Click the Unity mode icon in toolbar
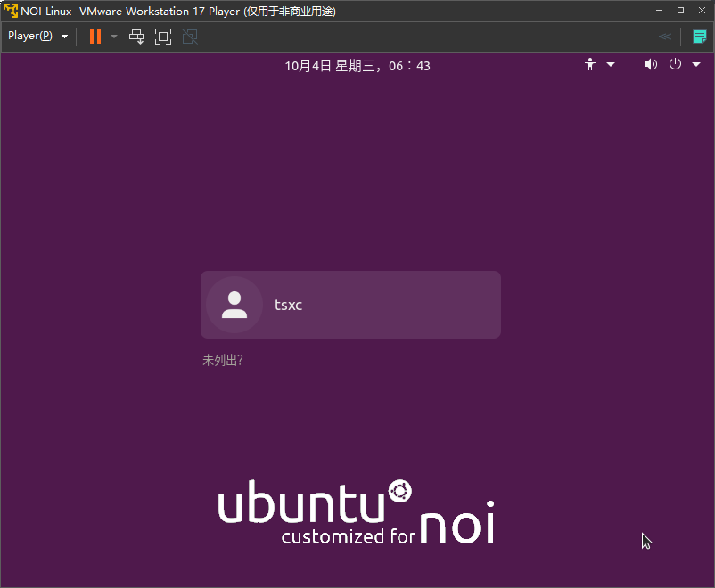 click(x=189, y=37)
